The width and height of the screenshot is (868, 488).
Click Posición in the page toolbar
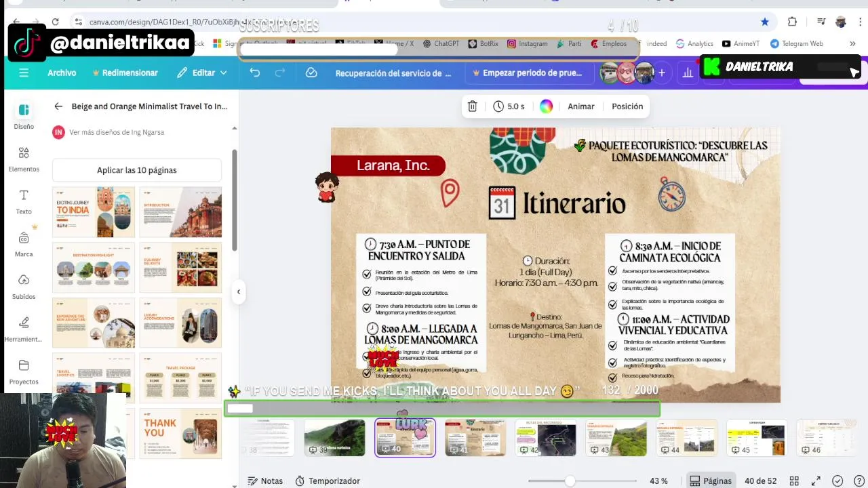[627, 106]
